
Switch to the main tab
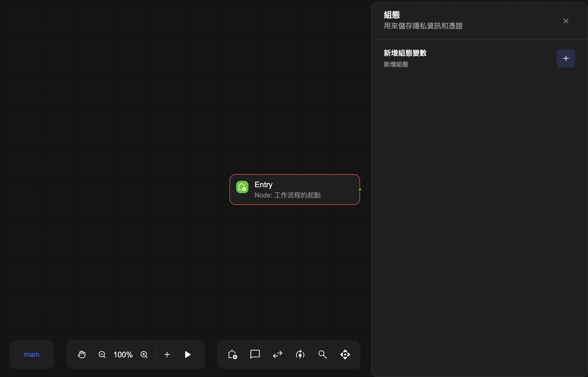[32, 354]
